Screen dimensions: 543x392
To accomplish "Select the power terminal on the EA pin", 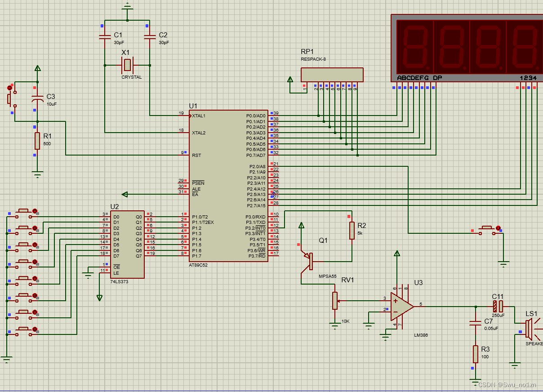I will click(125, 194).
